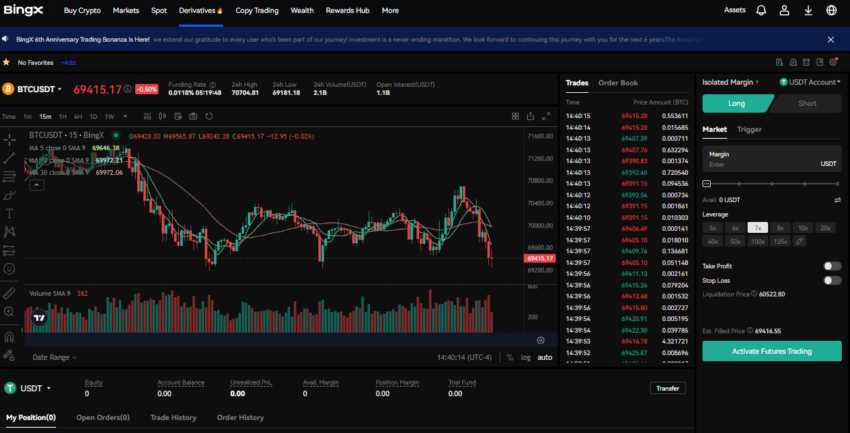Open the Isolated Margin mode selector
Screen dimensions: 850x433
(x=730, y=82)
